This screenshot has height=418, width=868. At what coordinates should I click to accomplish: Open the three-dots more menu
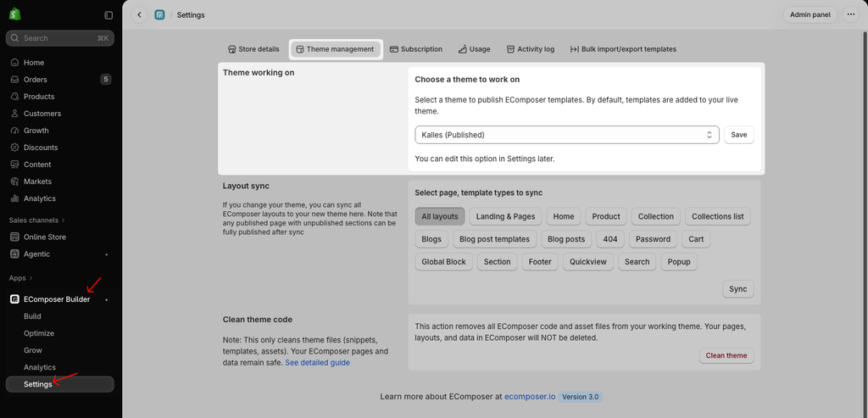[x=851, y=15]
